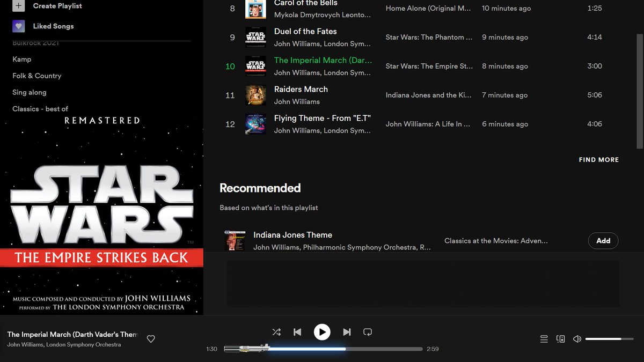Seek within the lightsaber progress bar
The width and height of the screenshot is (644, 362).
click(x=324, y=349)
